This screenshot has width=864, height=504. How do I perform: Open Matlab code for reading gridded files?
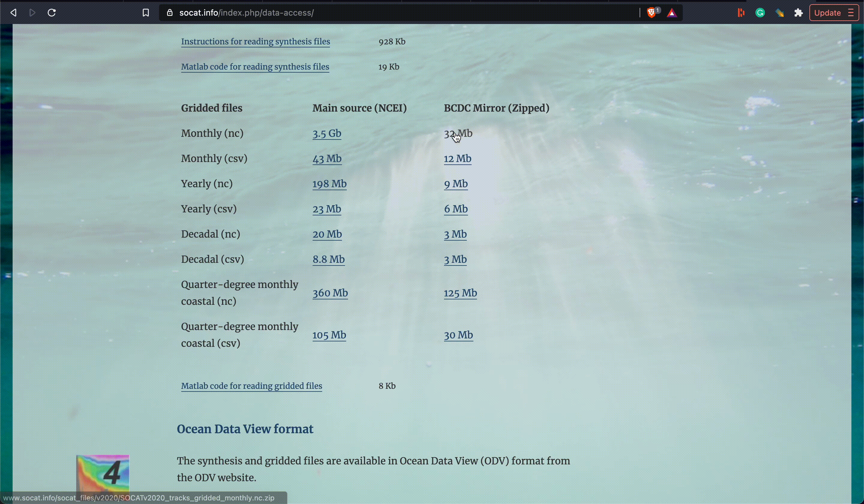[251, 386]
